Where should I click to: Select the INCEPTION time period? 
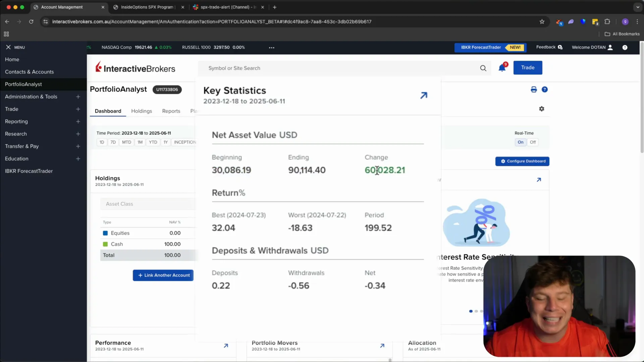coord(184,142)
